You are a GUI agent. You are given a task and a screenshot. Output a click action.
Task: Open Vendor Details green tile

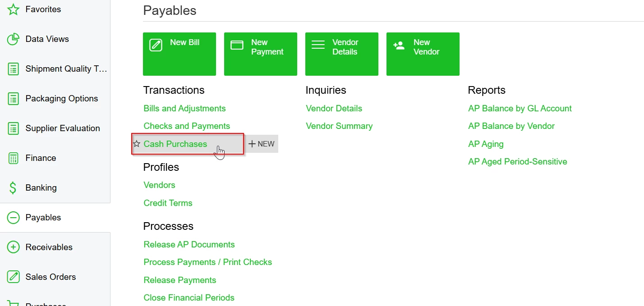click(342, 54)
